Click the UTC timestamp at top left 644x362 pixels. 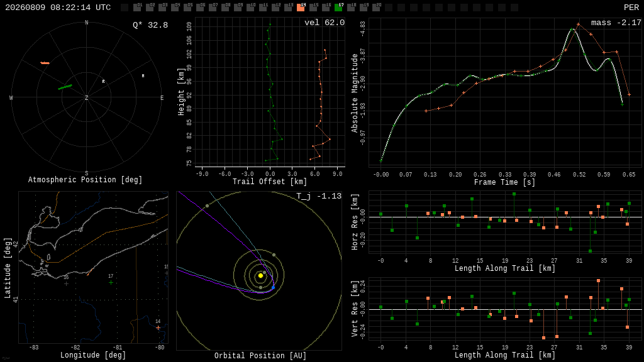click(x=58, y=8)
